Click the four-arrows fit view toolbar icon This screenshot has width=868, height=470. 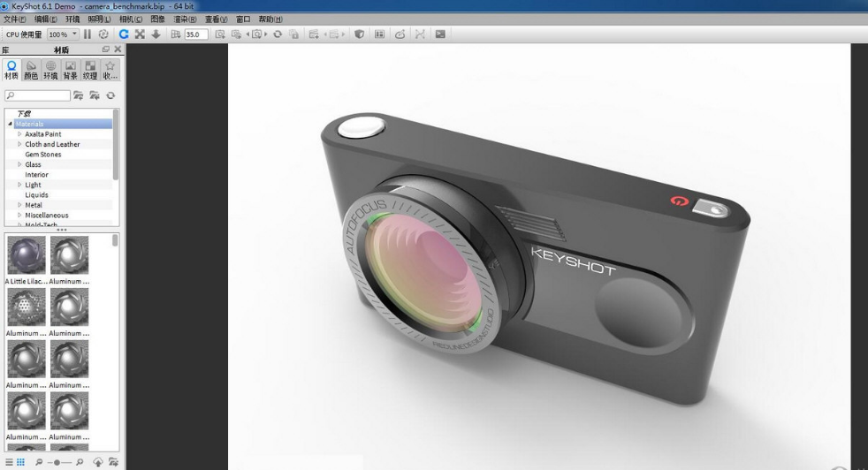click(x=140, y=34)
